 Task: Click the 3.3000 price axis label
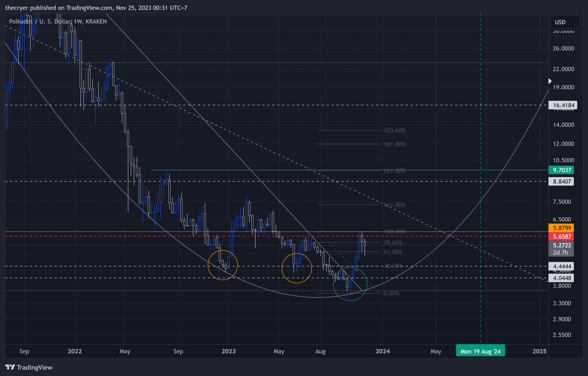pyautogui.click(x=562, y=303)
